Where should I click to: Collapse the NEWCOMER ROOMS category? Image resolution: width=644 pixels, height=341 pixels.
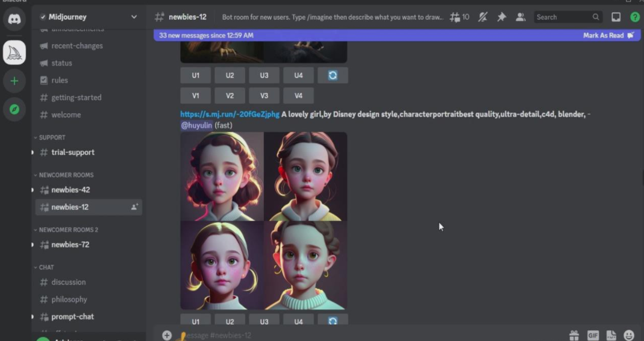click(x=66, y=175)
